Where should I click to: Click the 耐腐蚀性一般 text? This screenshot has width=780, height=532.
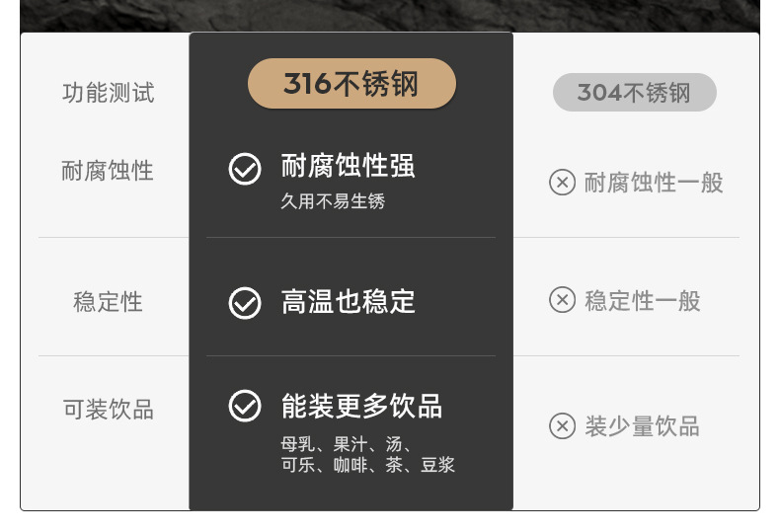(654, 183)
